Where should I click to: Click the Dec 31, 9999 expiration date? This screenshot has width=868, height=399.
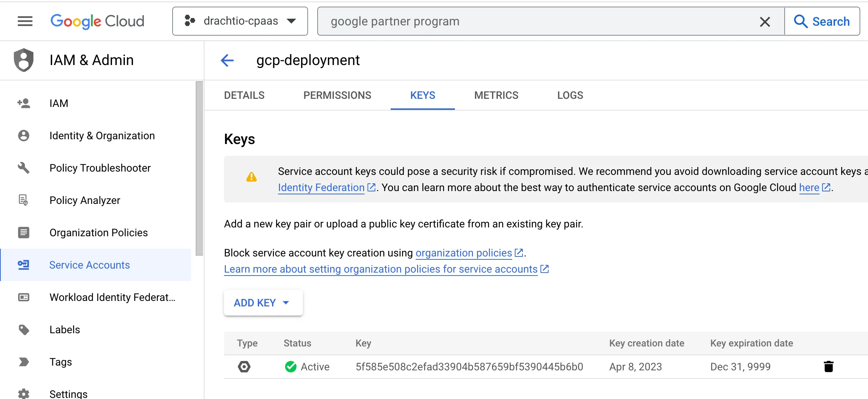[x=740, y=367]
